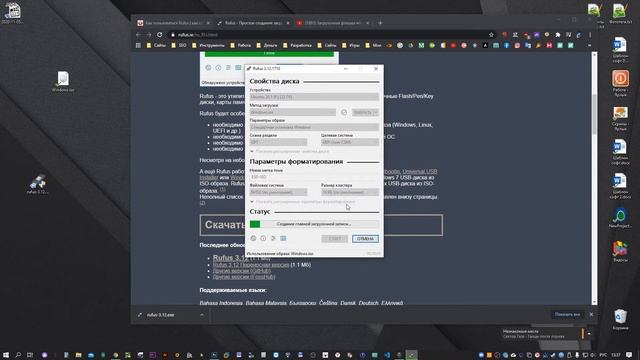This screenshot has height=360, width=640.
Task: Click Show all downloads button
Action: 567,314
